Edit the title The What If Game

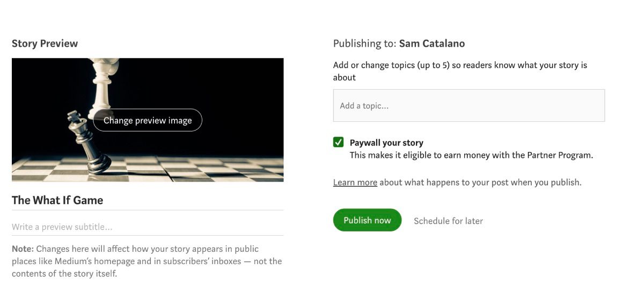[57, 200]
